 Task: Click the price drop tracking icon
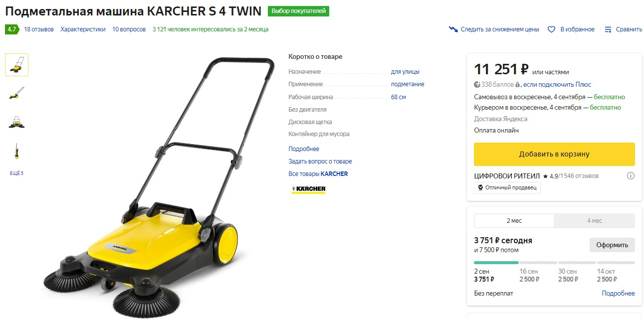pyautogui.click(x=453, y=29)
